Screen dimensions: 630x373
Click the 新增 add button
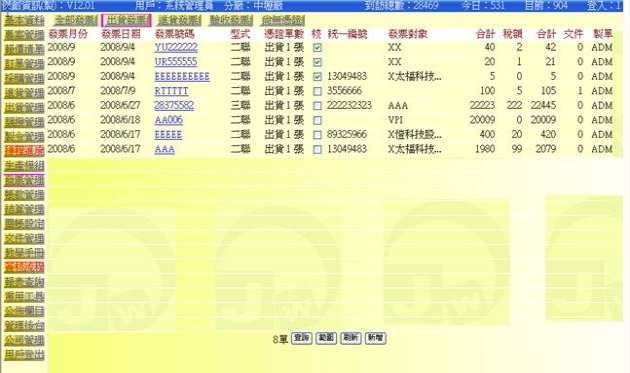click(376, 338)
